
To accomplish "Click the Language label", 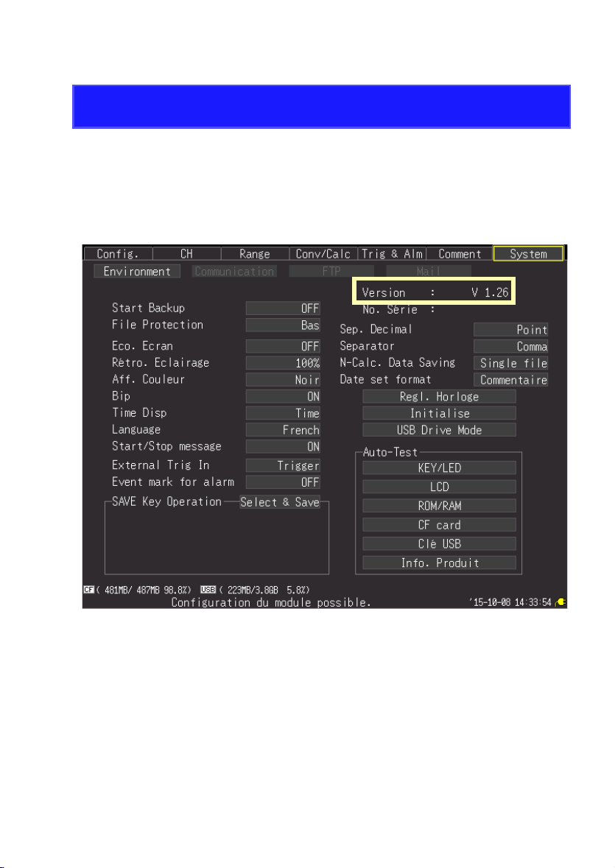I will [x=136, y=429].
